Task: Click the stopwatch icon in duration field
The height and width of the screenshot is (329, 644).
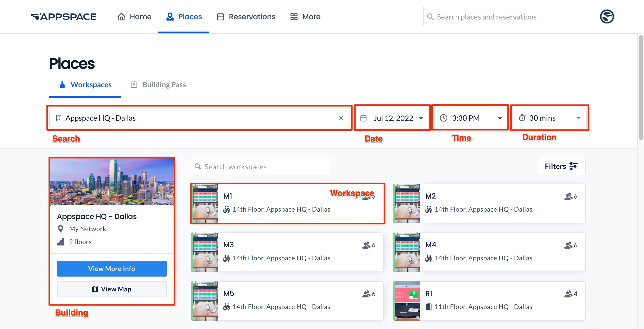Action: tap(522, 118)
